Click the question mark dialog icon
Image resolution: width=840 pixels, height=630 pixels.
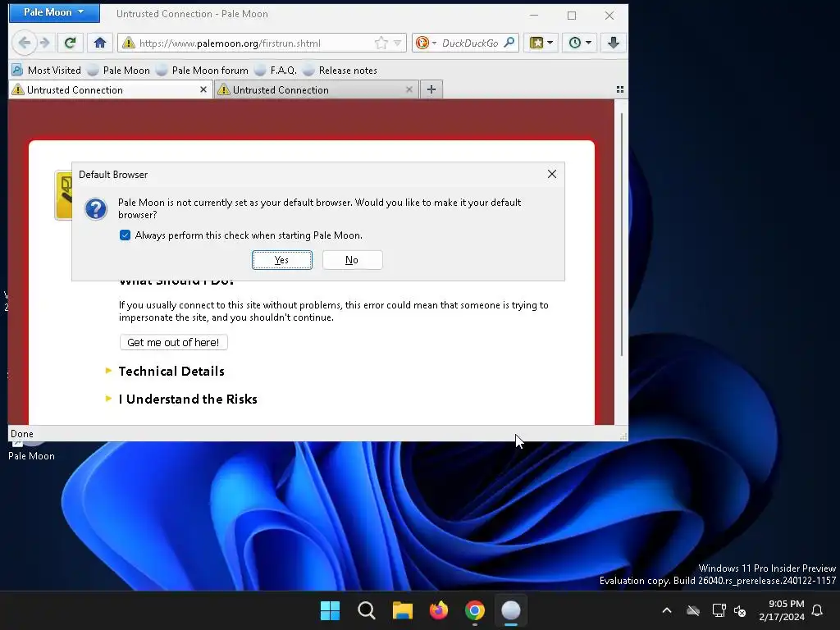pyautogui.click(x=96, y=209)
